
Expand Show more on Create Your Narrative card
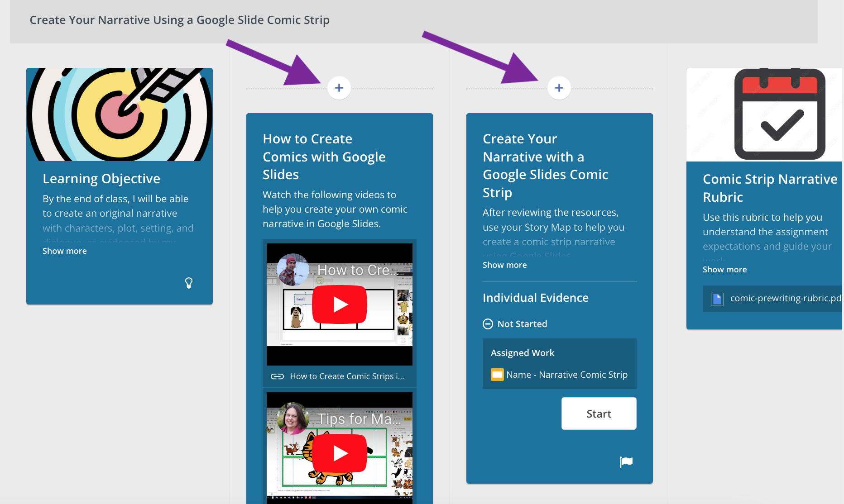click(505, 265)
